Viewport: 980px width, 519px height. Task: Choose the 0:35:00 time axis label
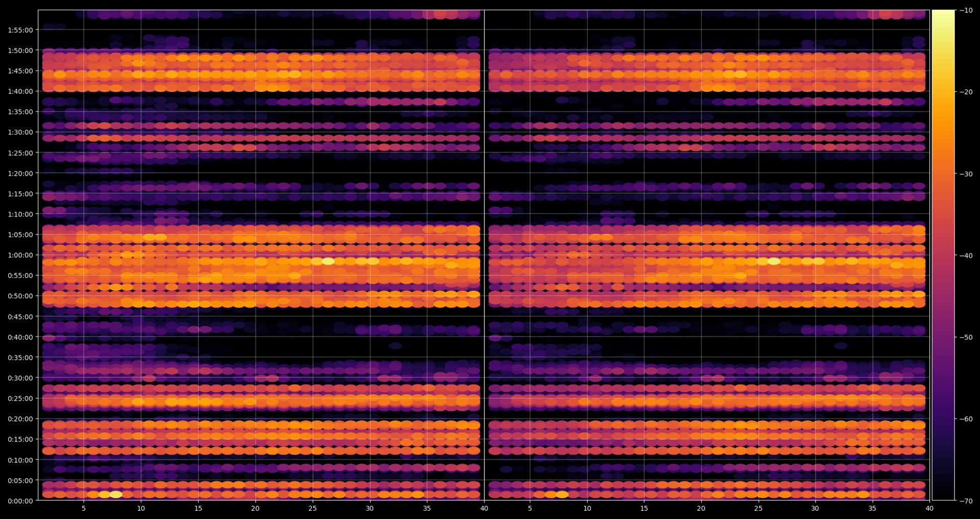click(20, 358)
